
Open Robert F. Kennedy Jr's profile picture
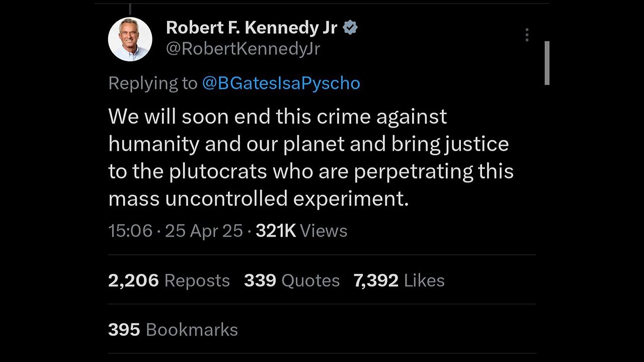pyautogui.click(x=130, y=39)
